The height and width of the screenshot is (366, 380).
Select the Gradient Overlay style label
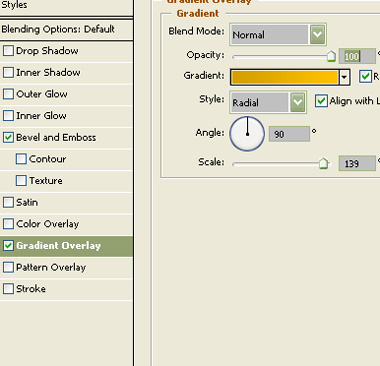pyautogui.click(x=58, y=246)
